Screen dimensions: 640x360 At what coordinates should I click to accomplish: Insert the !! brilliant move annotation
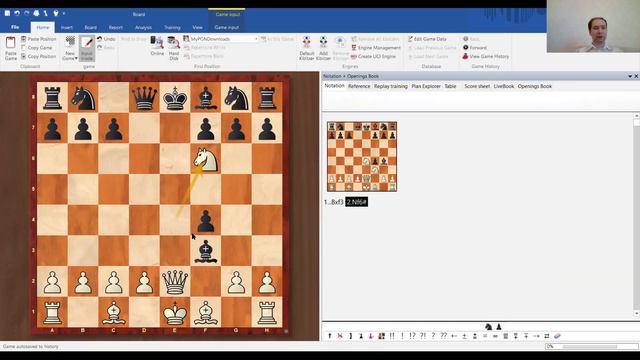click(392, 336)
